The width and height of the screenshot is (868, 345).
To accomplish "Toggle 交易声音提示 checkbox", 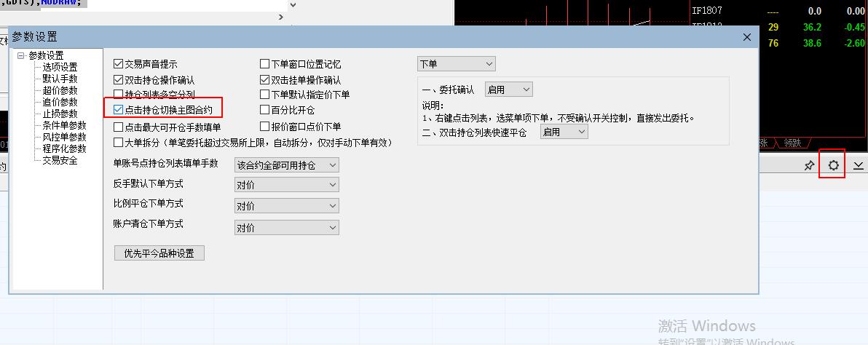I will [x=119, y=64].
